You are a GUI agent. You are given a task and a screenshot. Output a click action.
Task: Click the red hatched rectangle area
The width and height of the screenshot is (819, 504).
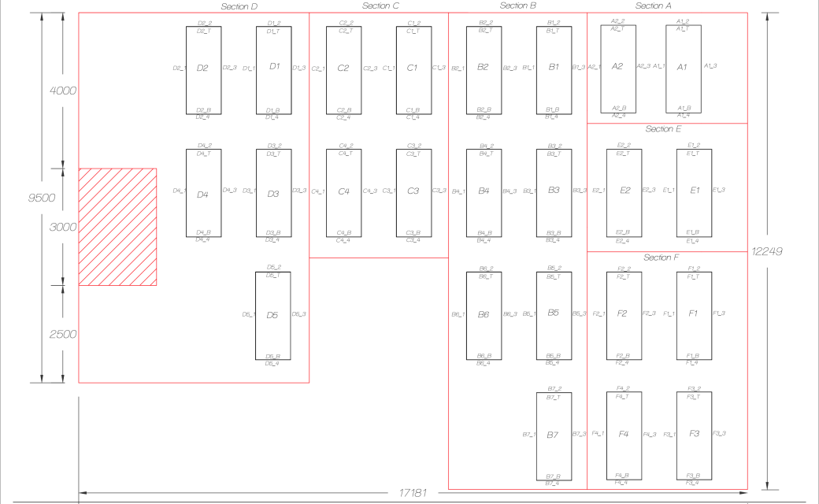117,227
